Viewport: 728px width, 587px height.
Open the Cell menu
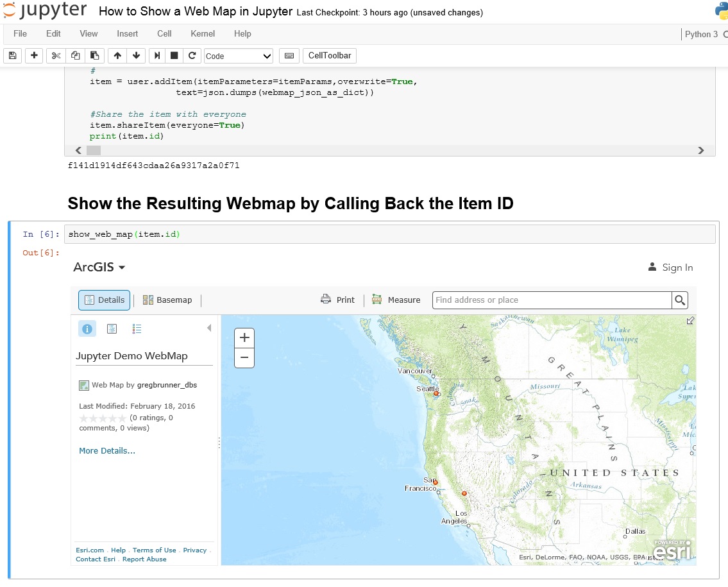pyautogui.click(x=164, y=33)
